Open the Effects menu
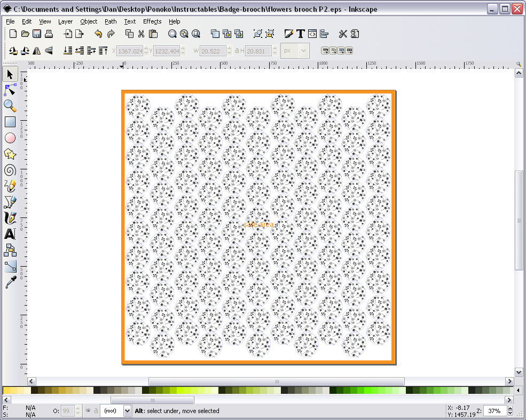The image size is (526, 420). (152, 21)
